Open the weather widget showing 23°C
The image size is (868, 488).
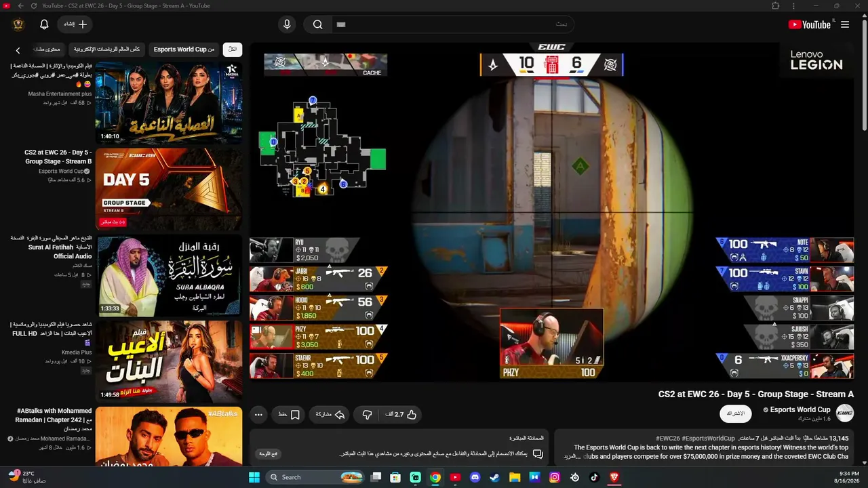pos(28,476)
